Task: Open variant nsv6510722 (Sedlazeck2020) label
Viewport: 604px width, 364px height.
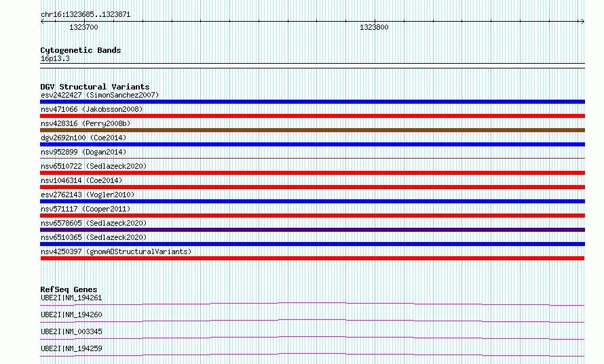Action: (x=94, y=166)
